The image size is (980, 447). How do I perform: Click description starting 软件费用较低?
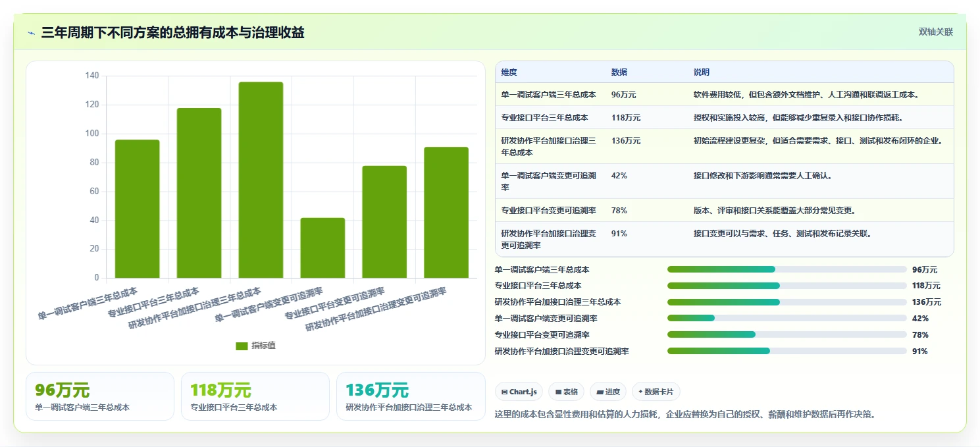(806, 95)
